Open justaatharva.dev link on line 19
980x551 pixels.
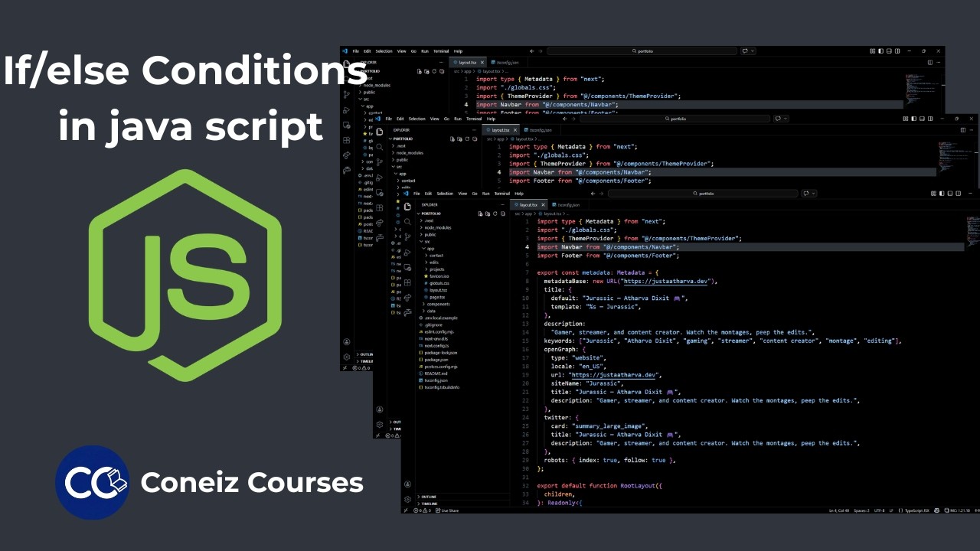[613, 375]
